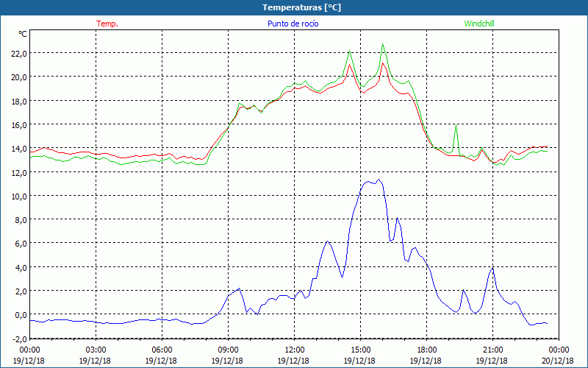588x368 pixels.
Task: Click the 14,0 y-axis value
Action: point(20,149)
